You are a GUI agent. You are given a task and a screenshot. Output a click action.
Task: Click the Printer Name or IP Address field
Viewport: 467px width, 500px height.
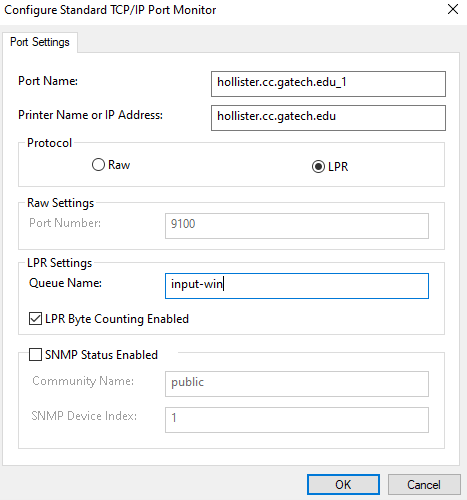[x=328, y=118]
